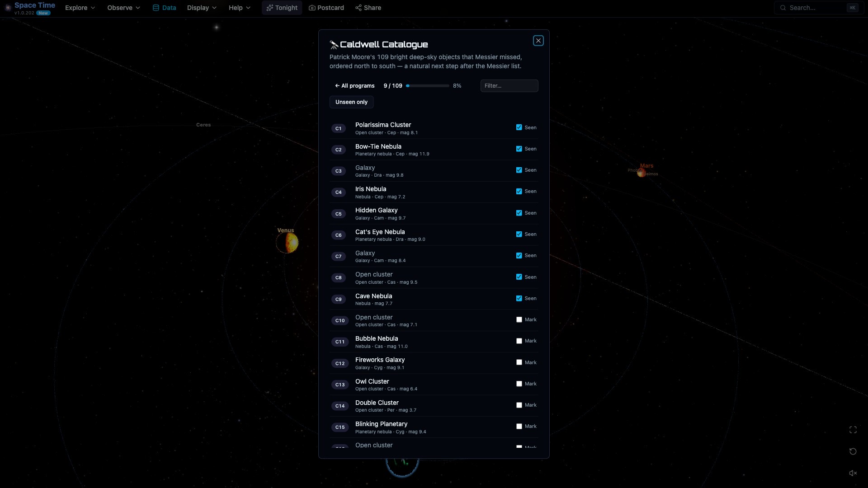868x488 pixels.
Task: Click the Share icon button
Action: 359,8
